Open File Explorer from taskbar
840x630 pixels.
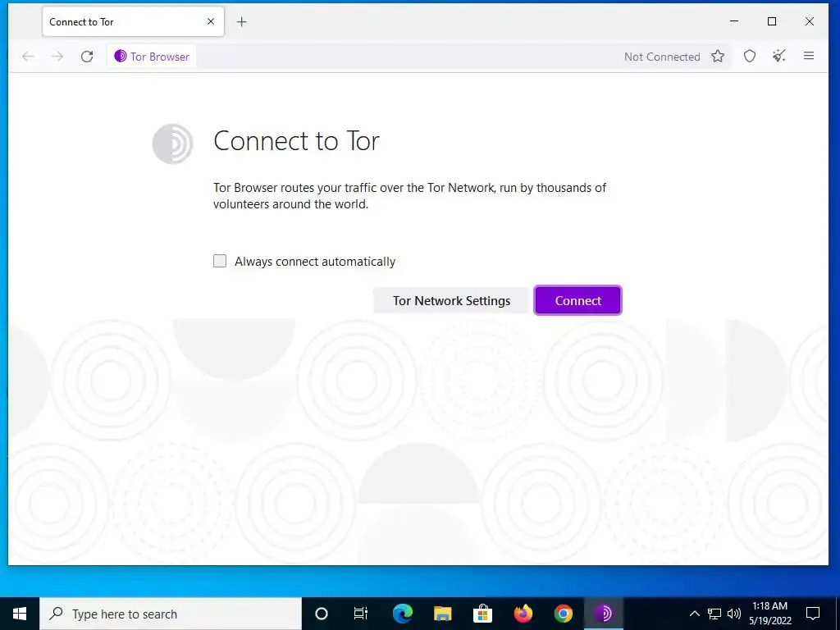coord(442,614)
